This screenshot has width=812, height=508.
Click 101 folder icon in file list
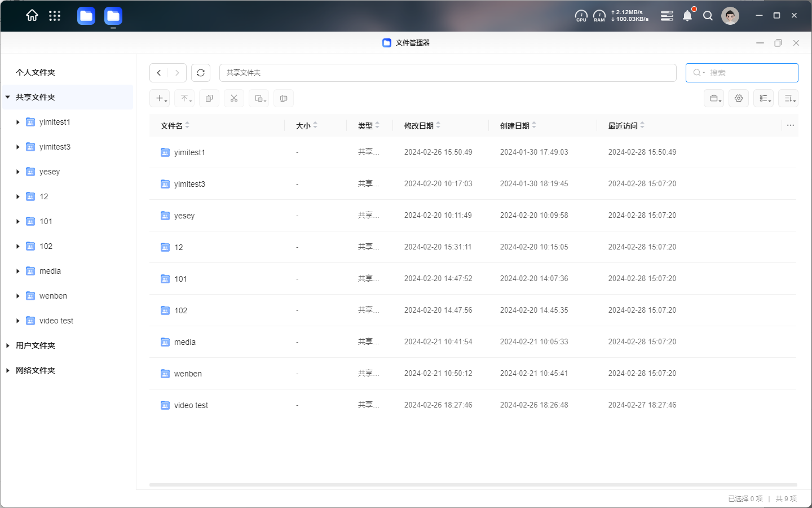click(165, 279)
